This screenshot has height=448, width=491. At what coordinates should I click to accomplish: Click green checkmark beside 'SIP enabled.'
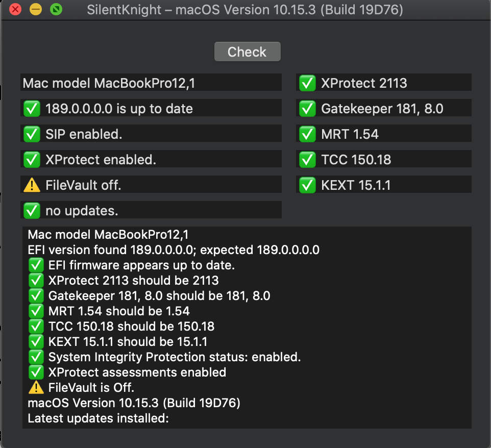[32, 134]
